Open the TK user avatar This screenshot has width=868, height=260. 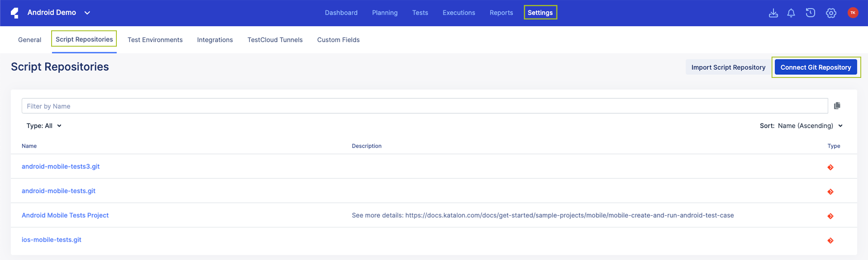tap(852, 13)
